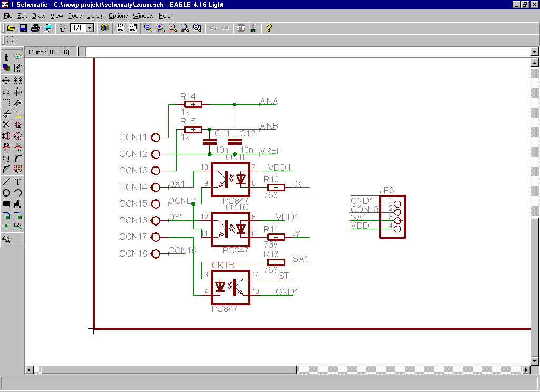
Task: Open the Library menu
Action: 95,16
